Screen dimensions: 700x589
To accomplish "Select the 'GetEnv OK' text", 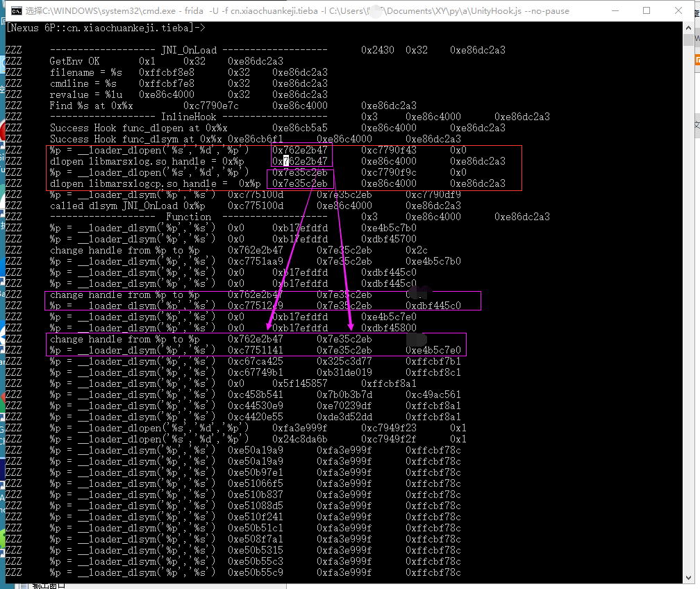I will pyautogui.click(x=74, y=61).
